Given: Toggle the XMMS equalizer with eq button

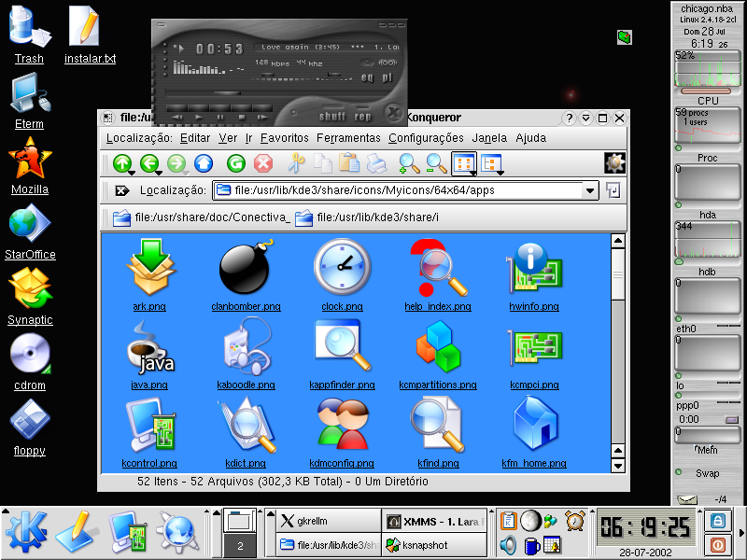Looking at the screenshot, I should [x=367, y=77].
